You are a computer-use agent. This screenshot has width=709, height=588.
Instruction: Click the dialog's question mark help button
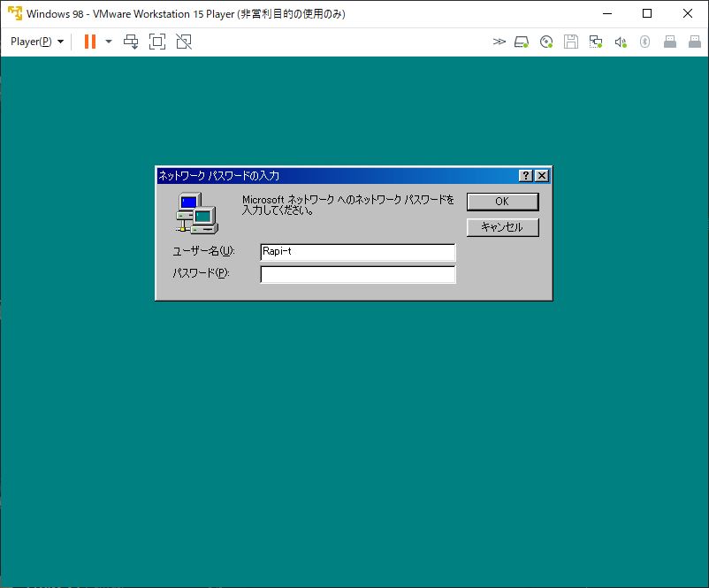pos(525,175)
